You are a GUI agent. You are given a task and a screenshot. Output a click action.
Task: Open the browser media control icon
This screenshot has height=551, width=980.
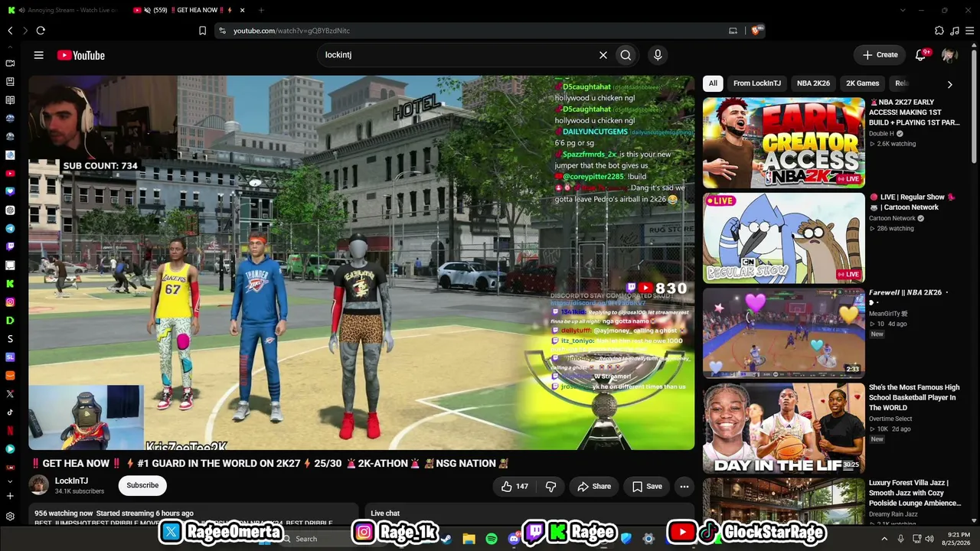954,31
